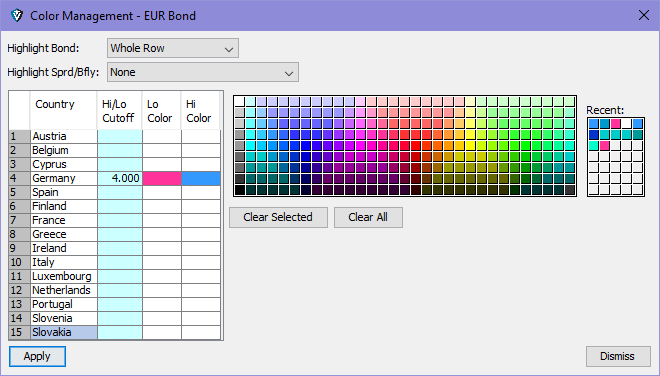Click the Country column header
Viewport: 660px width, 376px height.
pos(64,110)
